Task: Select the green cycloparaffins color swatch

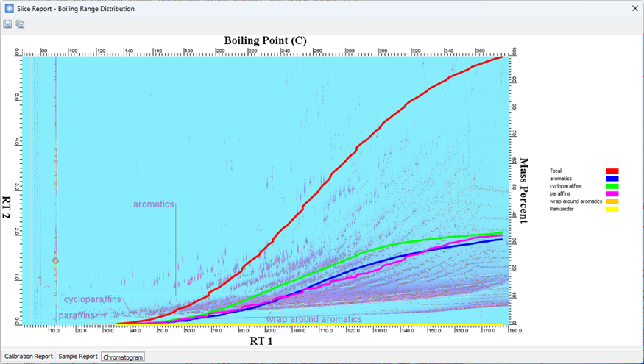Action: (x=612, y=186)
